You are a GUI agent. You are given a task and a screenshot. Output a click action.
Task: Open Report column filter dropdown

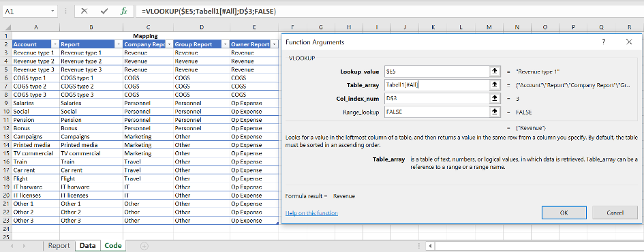[119, 44]
